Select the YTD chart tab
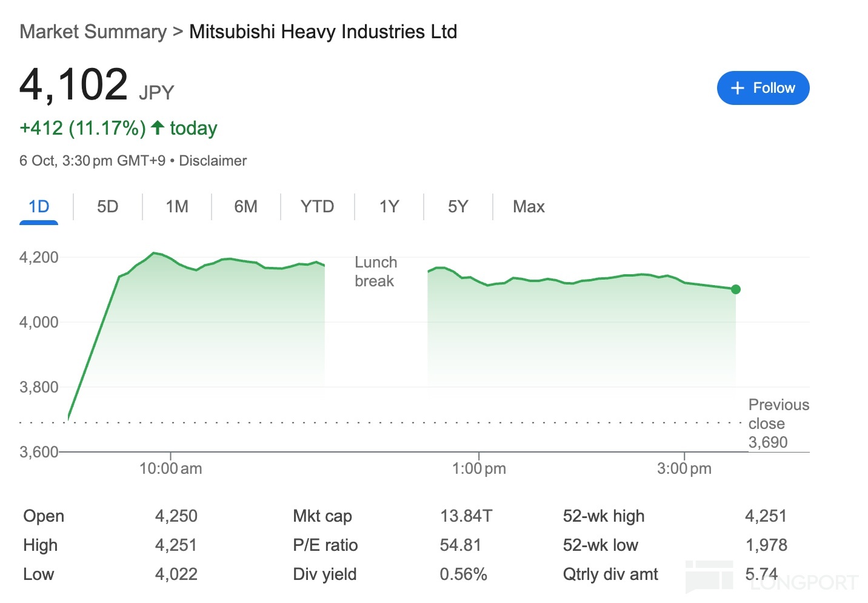 coord(317,207)
